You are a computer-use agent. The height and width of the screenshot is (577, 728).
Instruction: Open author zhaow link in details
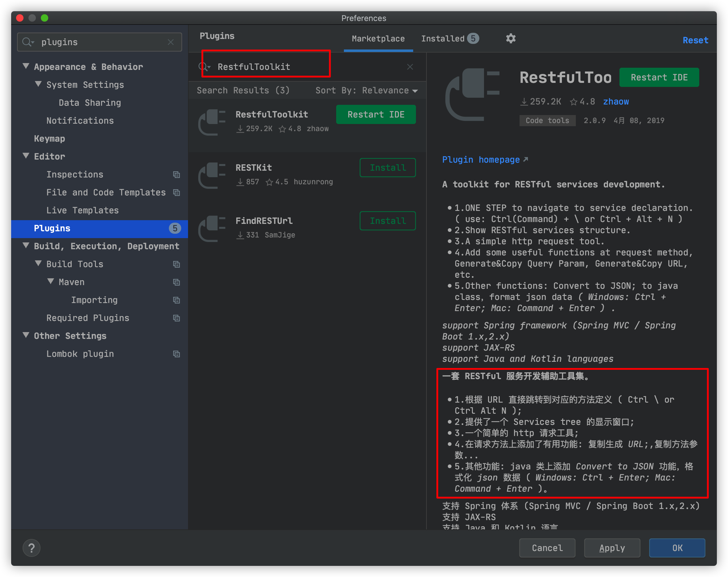point(616,102)
